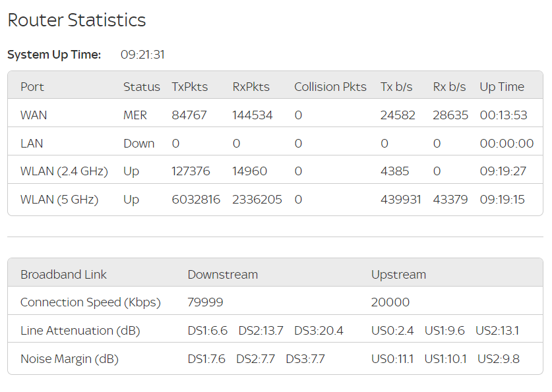Click WAN up time 00:13:53
Screen dimensions: 552x392
503,115
